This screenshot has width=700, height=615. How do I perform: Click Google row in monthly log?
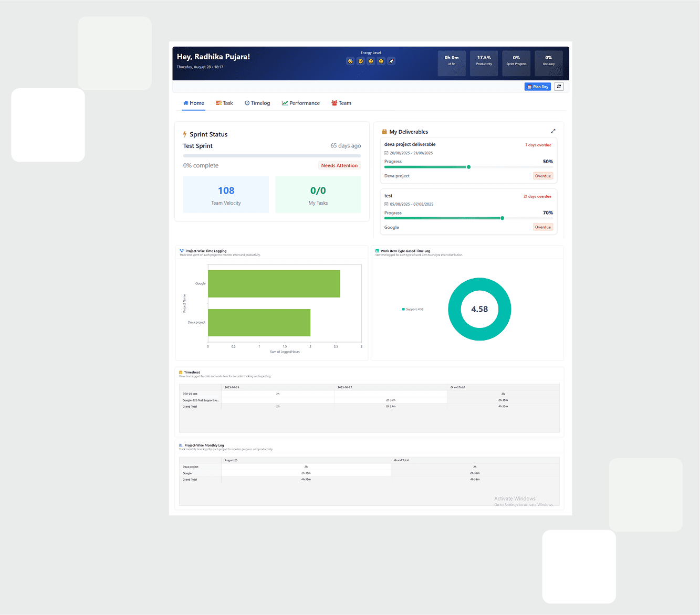pyautogui.click(x=369, y=473)
